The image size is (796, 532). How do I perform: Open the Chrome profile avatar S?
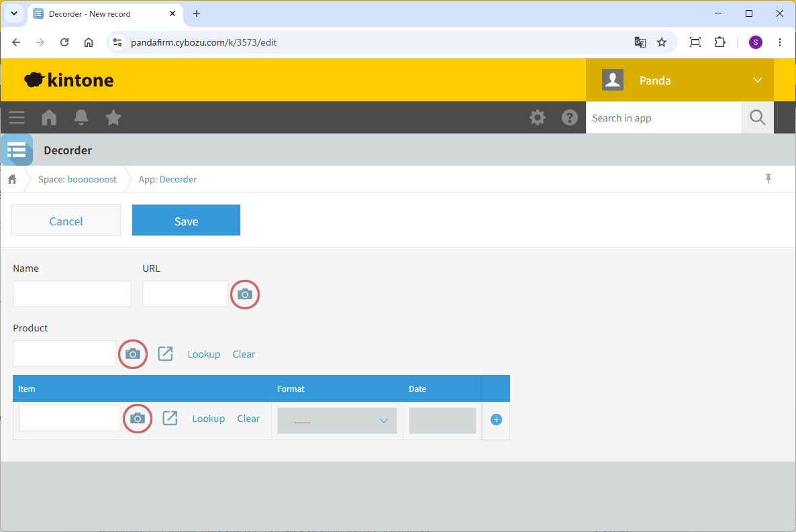[755, 42]
